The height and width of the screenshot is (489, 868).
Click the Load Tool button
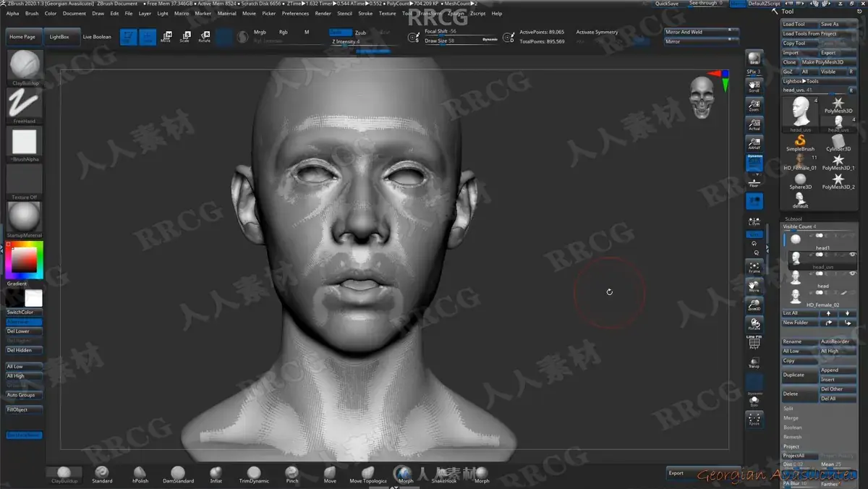(799, 24)
